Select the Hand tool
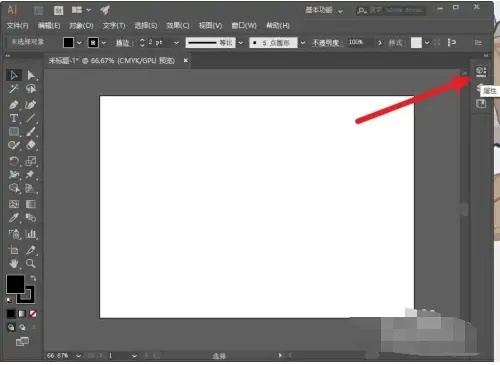 tap(14, 264)
